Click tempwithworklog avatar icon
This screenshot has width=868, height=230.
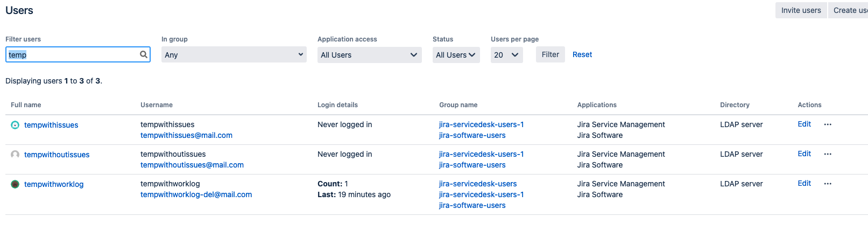(15, 184)
